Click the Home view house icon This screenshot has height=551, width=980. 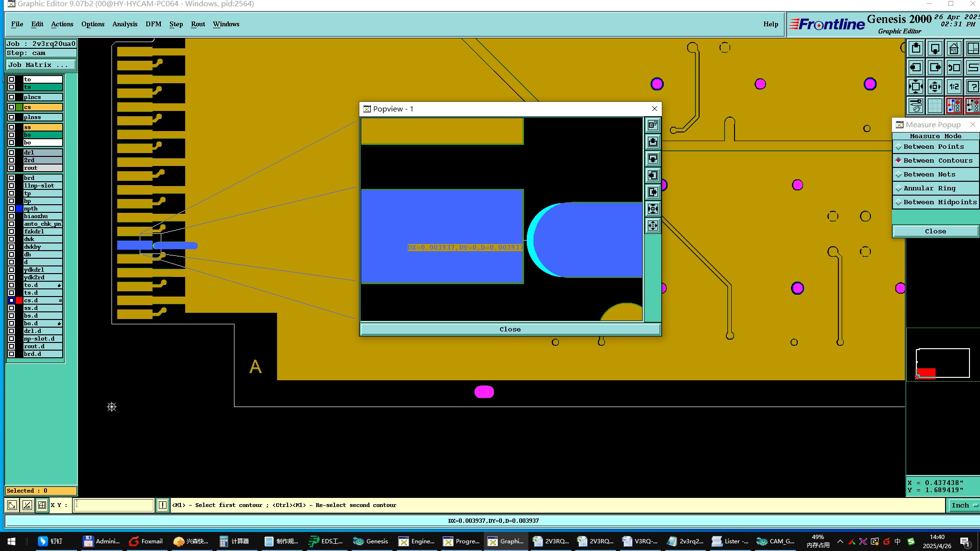[954, 48]
